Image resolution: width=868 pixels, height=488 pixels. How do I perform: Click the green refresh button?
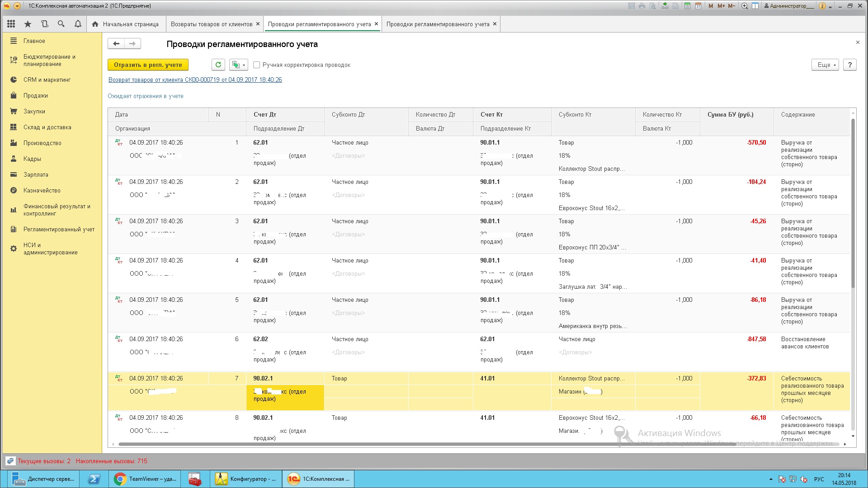[x=218, y=65]
